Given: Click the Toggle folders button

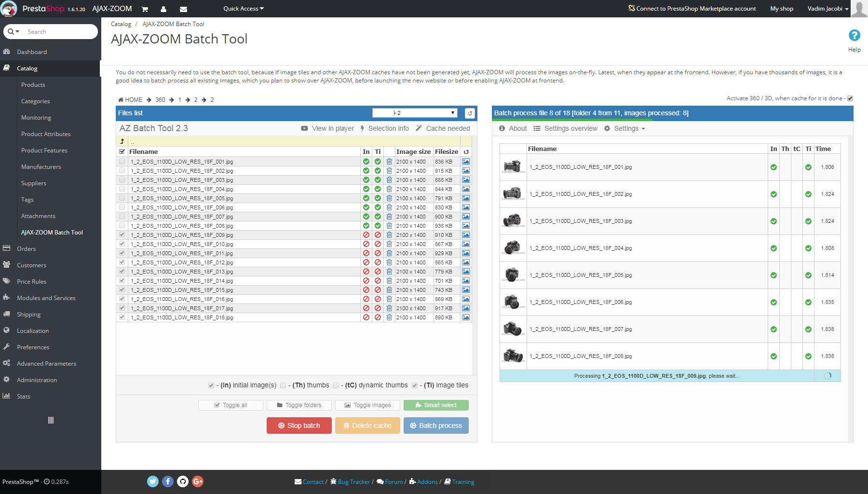Looking at the screenshot, I should pyautogui.click(x=299, y=405).
